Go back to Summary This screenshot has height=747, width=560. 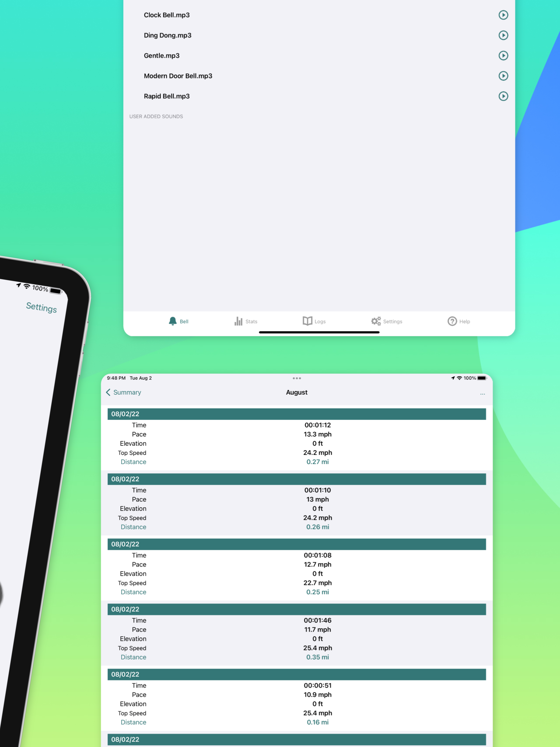point(124,392)
